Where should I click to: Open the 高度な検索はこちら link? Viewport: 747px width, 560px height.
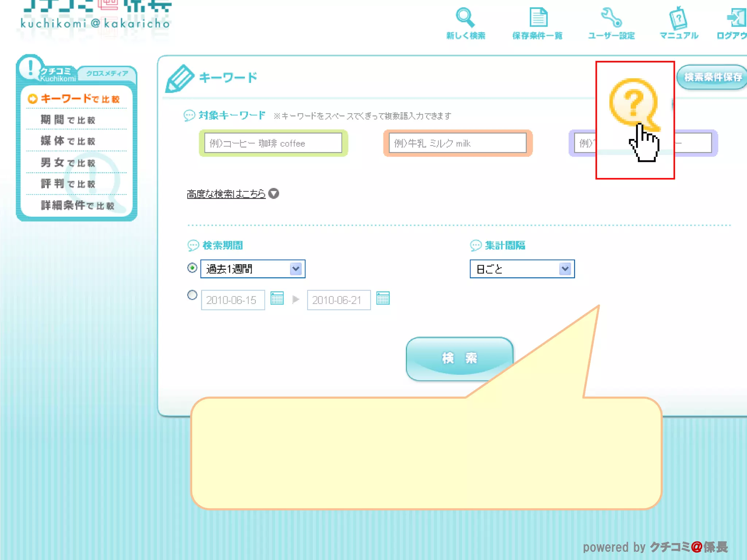(x=226, y=194)
